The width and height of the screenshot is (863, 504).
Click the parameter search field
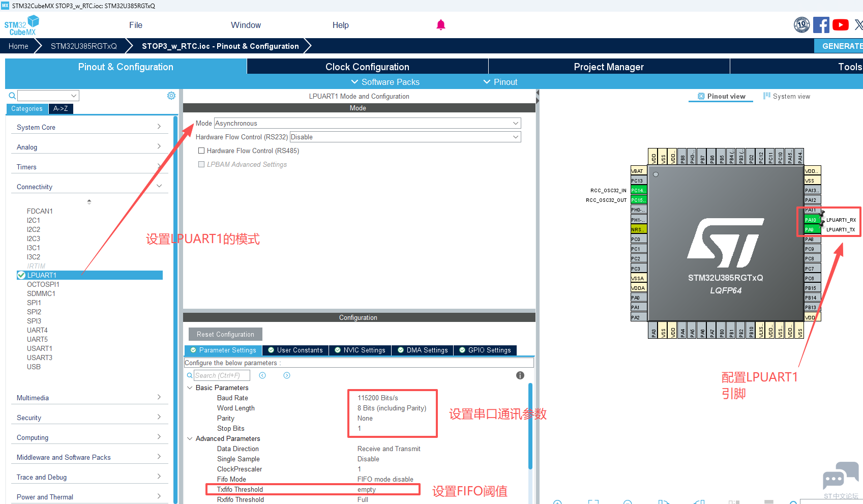222,375
